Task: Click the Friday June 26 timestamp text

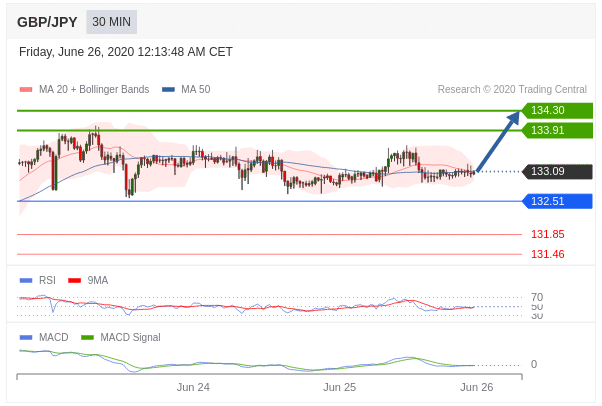Action: [126, 52]
